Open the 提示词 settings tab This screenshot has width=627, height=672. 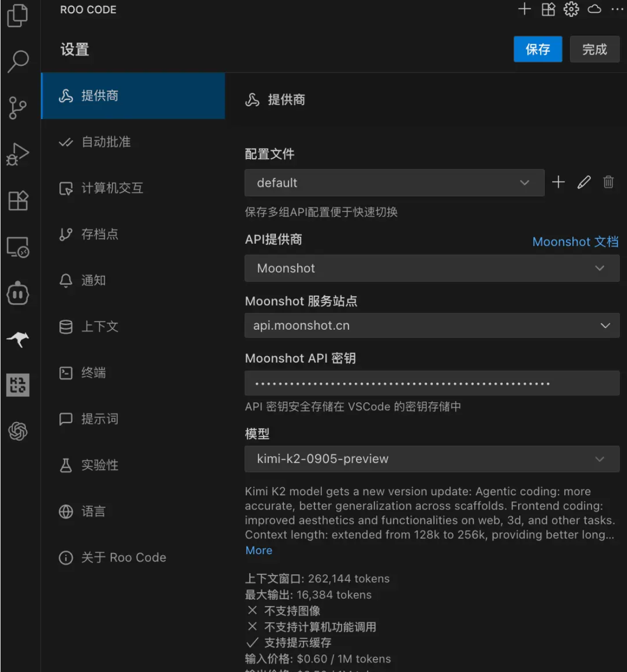click(133, 419)
